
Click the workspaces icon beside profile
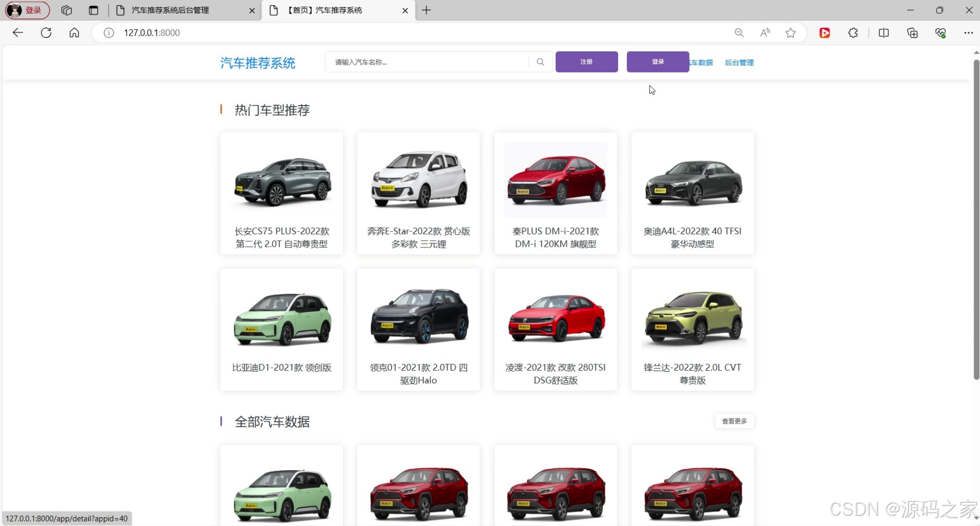click(66, 10)
